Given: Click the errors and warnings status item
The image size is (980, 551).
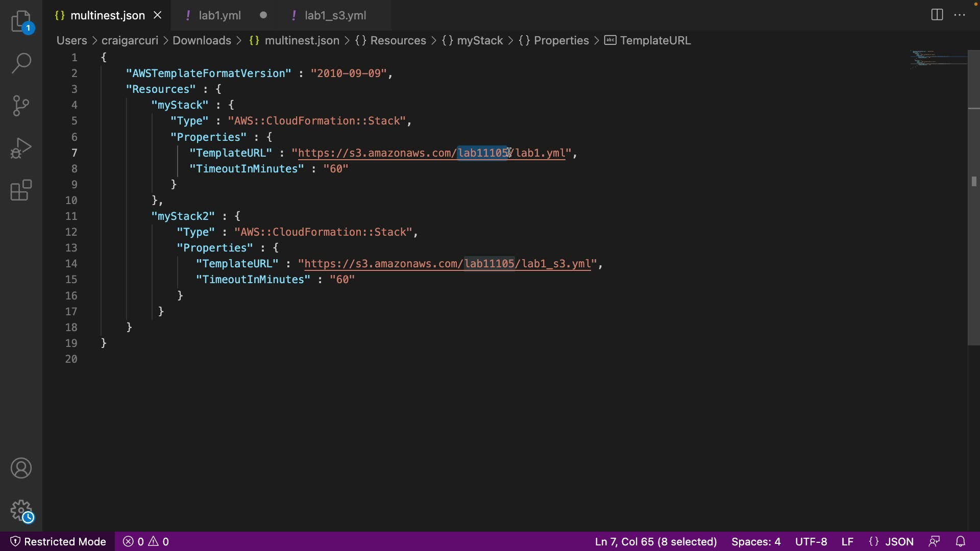Looking at the screenshot, I should (x=146, y=541).
